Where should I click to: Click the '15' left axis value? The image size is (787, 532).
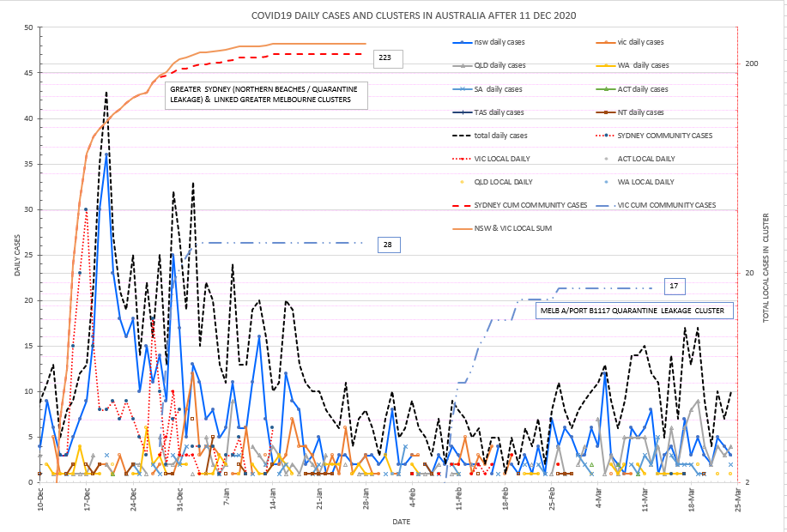click(29, 346)
